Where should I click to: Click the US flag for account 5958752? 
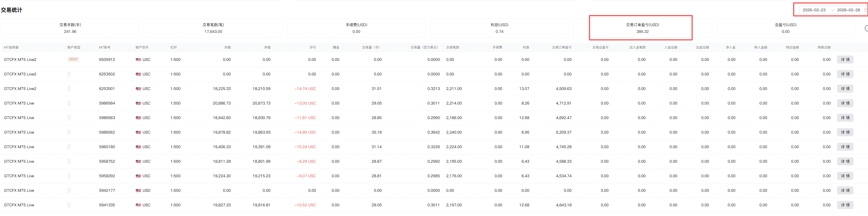pos(138,161)
